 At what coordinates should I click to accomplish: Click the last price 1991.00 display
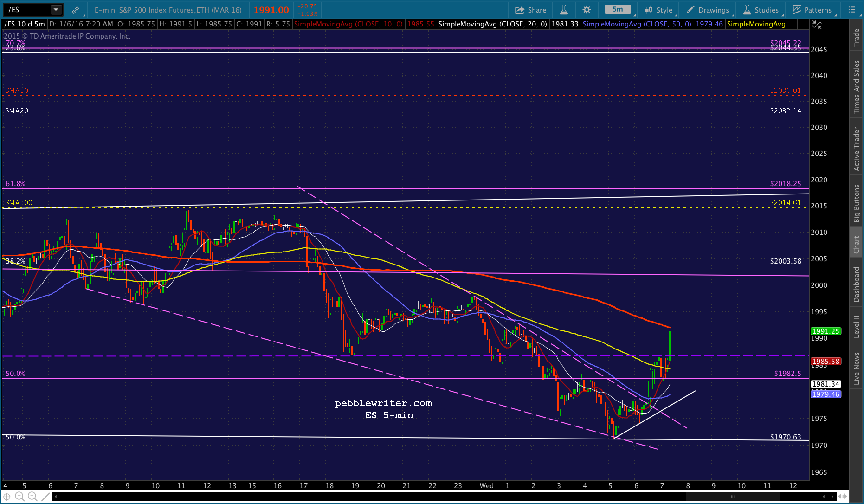click(x=271, y=10)
